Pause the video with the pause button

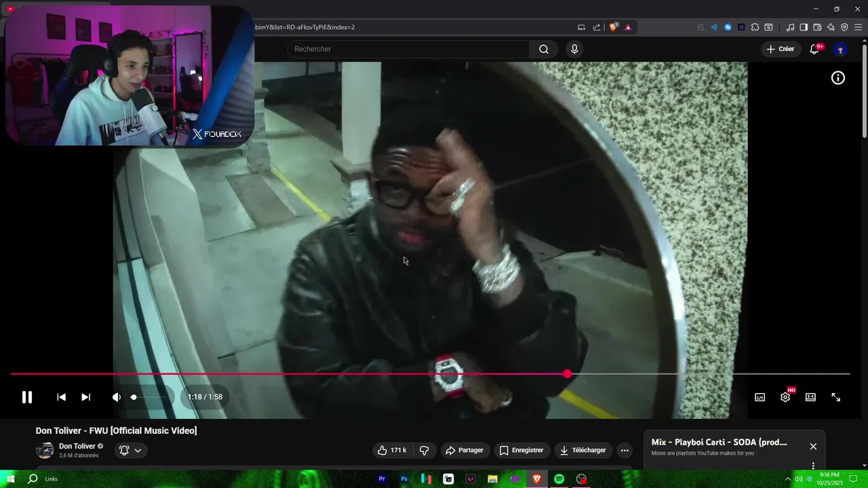pos(26,397)
